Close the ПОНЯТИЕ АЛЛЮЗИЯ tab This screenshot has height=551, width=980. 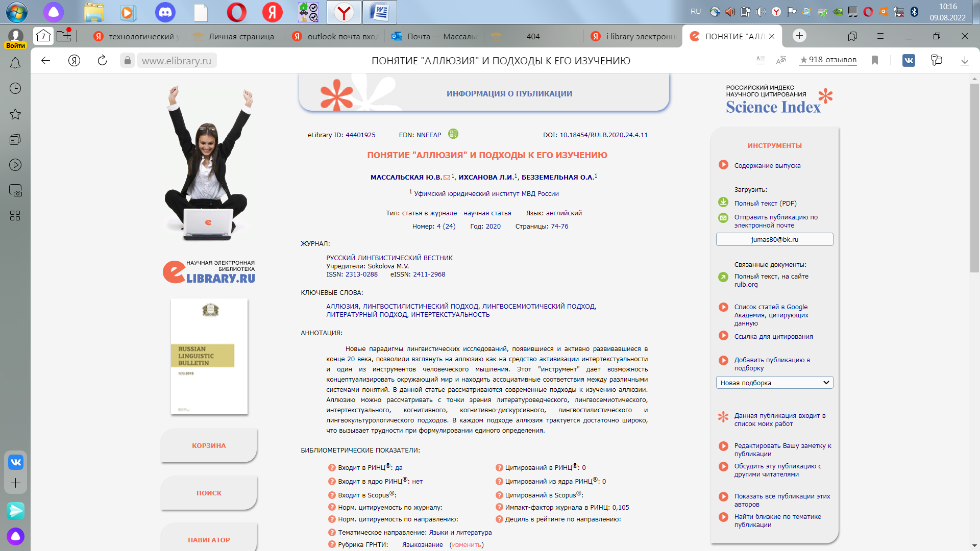pyautogui.click(x=772, y=36)
